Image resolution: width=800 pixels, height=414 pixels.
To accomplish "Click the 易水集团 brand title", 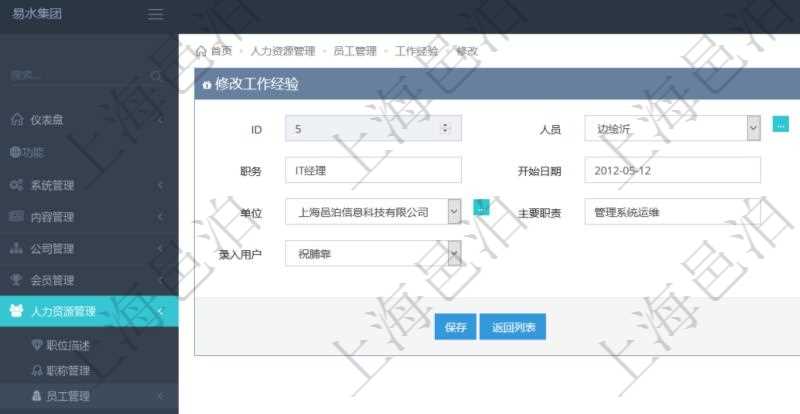I will click(x=37, y=14).
